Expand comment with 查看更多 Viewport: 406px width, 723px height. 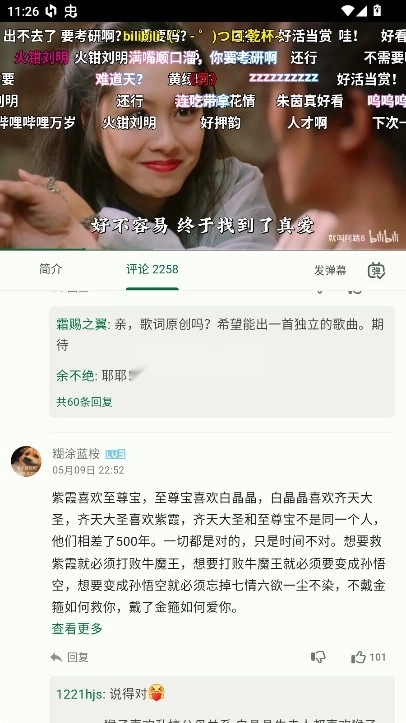(77, 628)
